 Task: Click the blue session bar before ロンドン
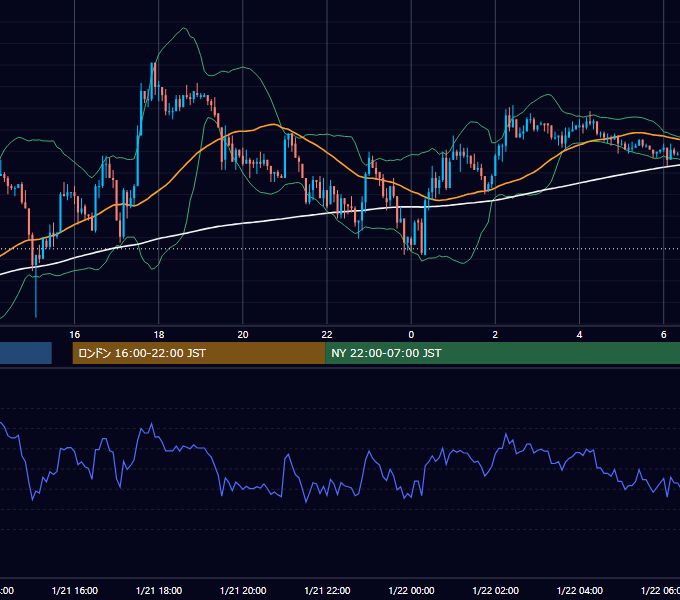(x=26, y=353)
